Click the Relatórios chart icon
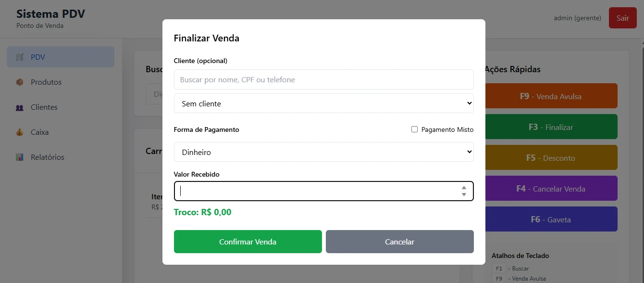The width and height of the screenshot is (644, 283). point(20,157)
